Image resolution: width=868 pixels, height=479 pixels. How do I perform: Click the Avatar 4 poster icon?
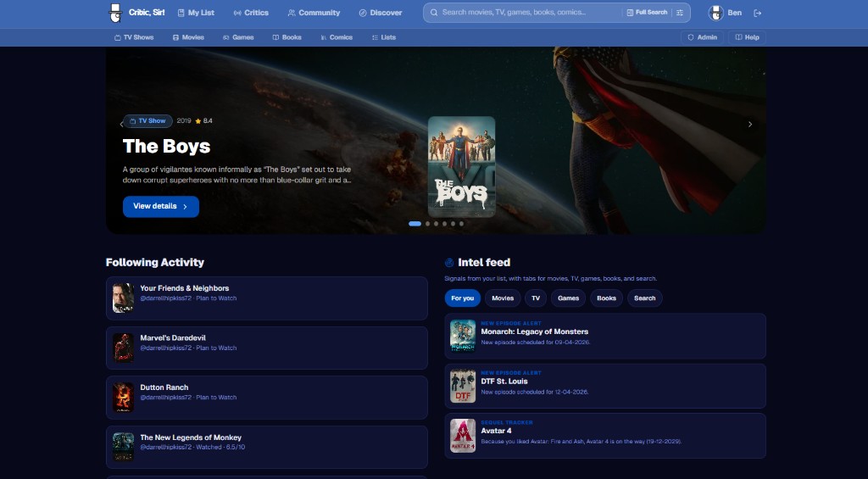click(463, 436)
